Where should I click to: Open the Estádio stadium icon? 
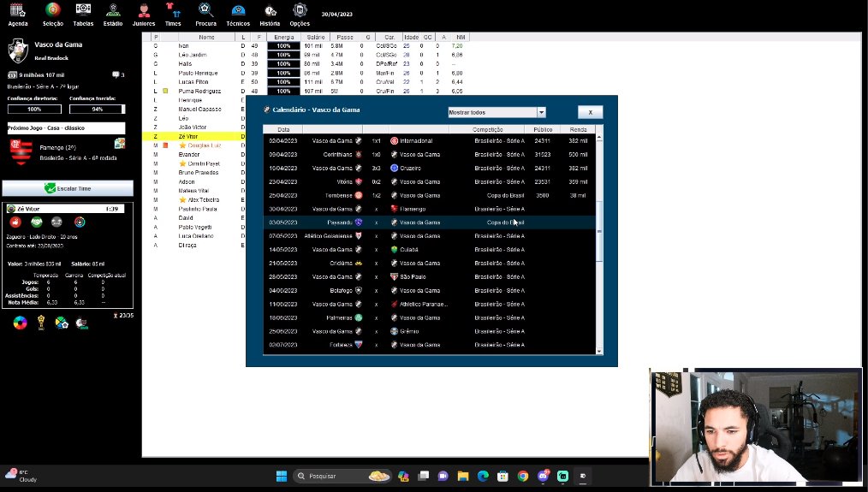pyautogui.click(x=112, y=10)
